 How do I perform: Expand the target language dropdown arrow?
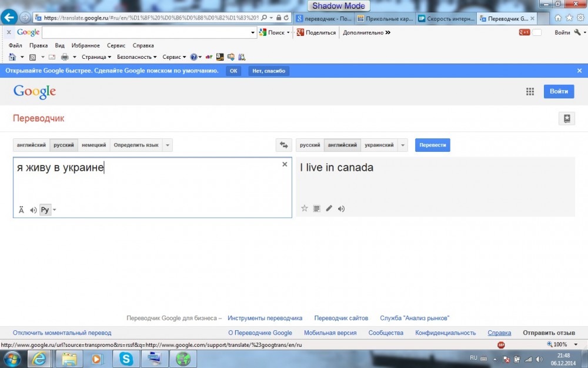pos(403,145)
